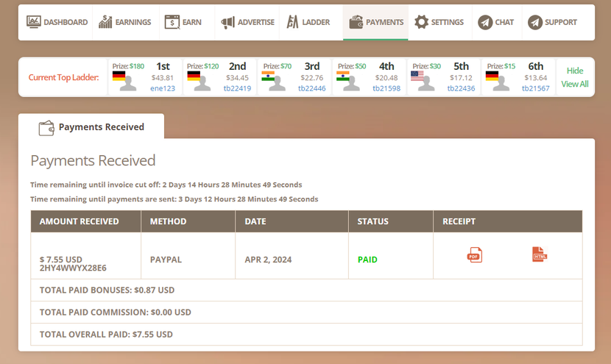The width and height of the screenshot is (611, 364).
Task: Click the Dashboard monitor icon
Action: click(x=34, y=22)
